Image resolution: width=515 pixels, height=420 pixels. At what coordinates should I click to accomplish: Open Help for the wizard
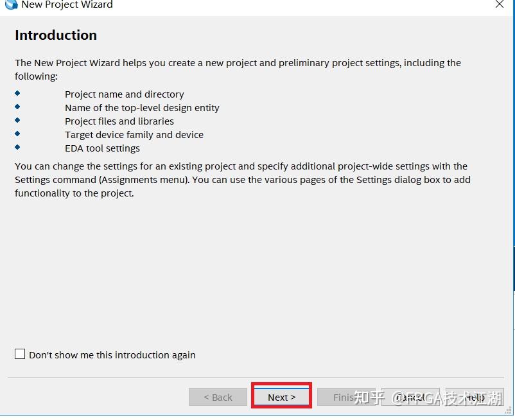coord(475,397)
